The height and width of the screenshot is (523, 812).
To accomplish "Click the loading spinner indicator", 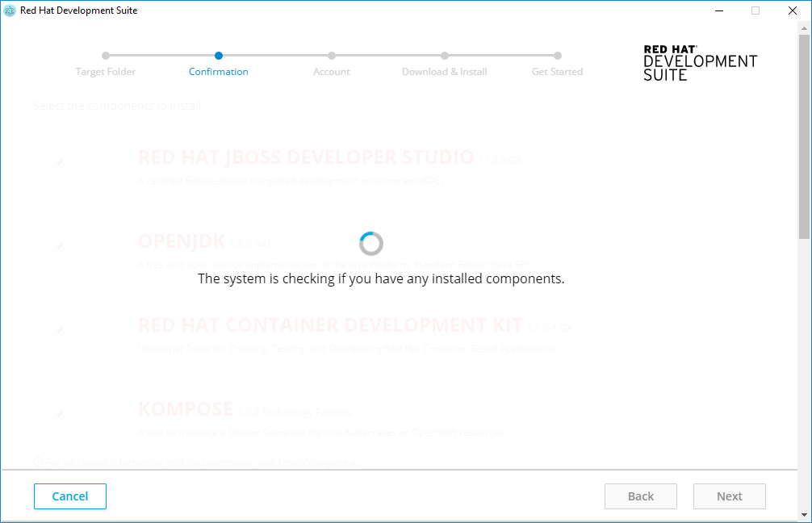I will [370, 244].
